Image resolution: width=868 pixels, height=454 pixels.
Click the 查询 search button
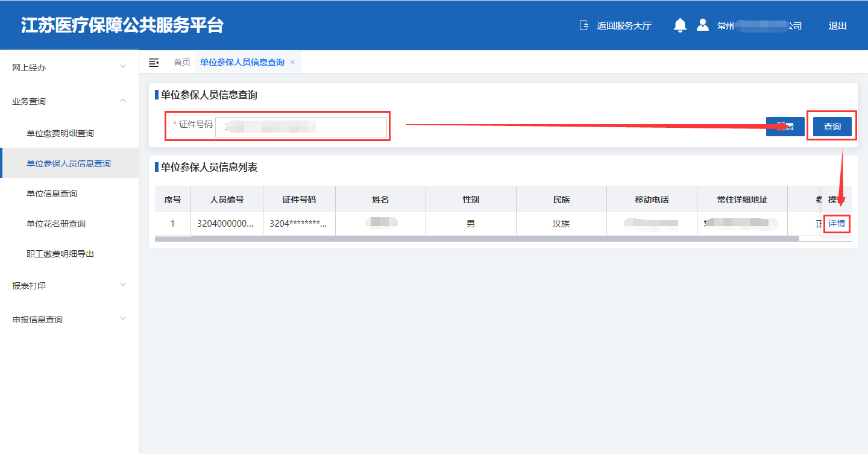click(832, 127)
